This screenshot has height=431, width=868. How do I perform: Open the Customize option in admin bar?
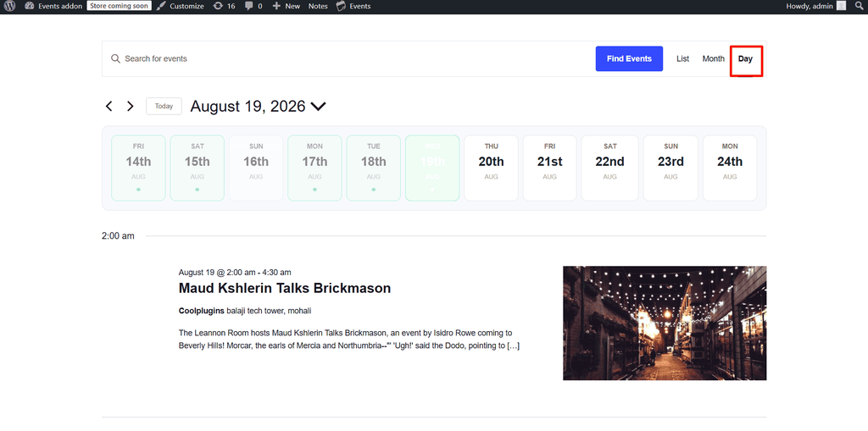181,6
